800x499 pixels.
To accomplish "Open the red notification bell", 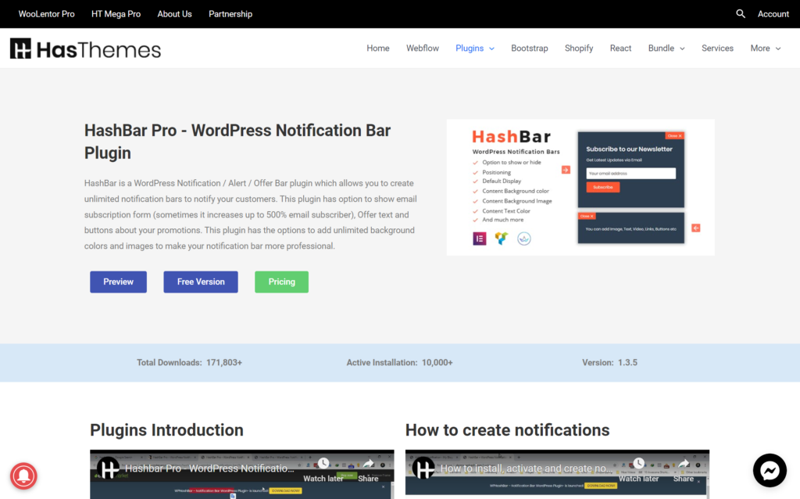I will [x=23, y=476].
